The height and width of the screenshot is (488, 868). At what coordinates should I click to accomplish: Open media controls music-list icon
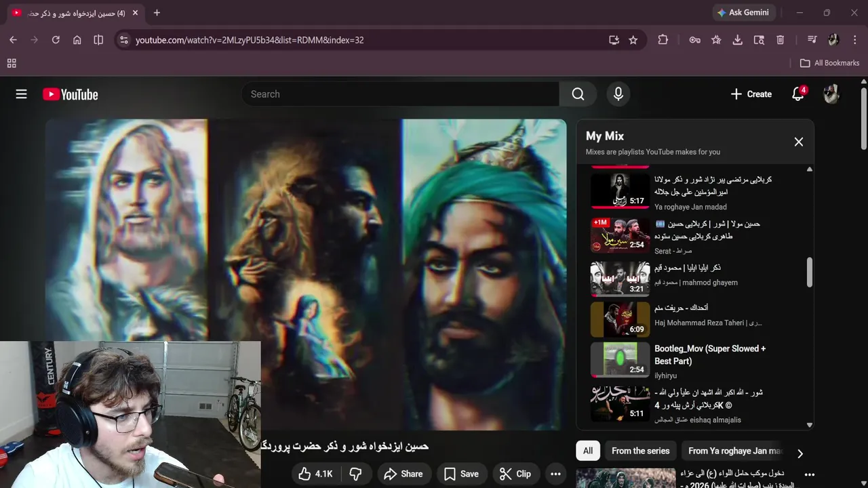click(812, 40)
